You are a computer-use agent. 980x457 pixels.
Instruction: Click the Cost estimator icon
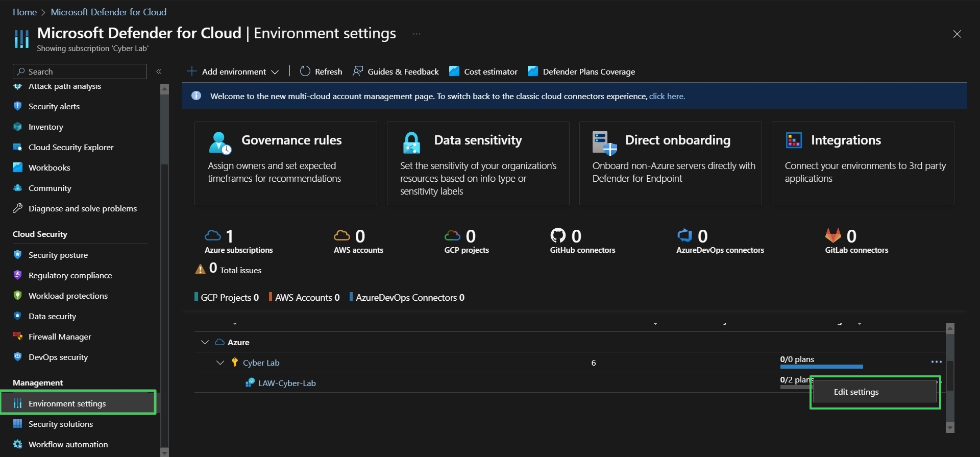pos(454,71)
